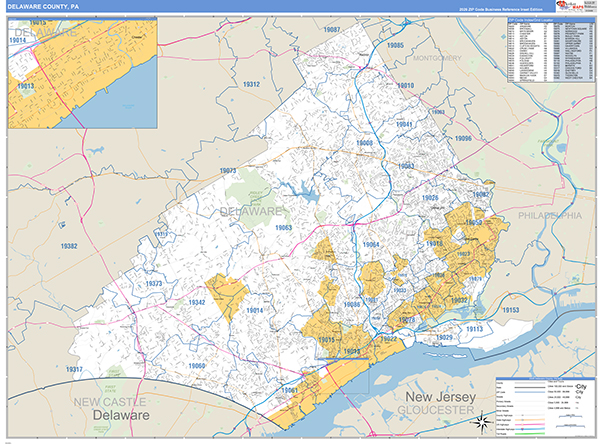This screenshot has width=600, height=444.
Task: Click ZIP code label 19010
Action: tap(406, 85)
